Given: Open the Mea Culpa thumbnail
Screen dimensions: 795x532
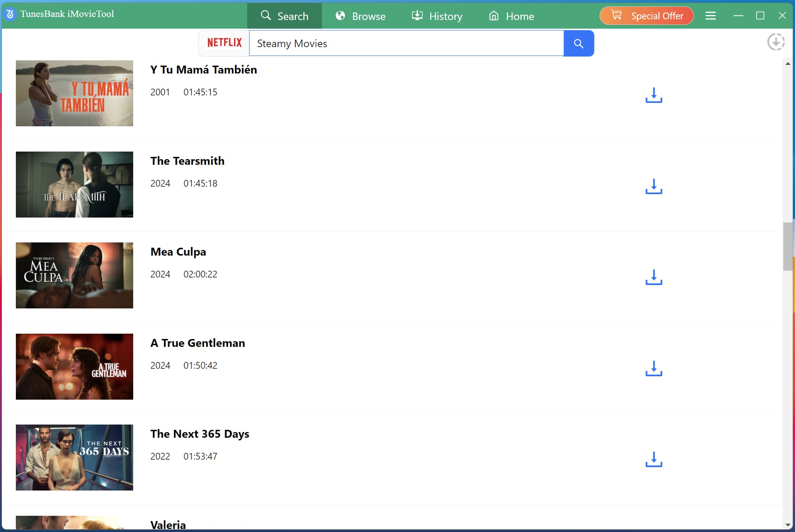Looking at the screenshot, I should (x=74, y=275).
